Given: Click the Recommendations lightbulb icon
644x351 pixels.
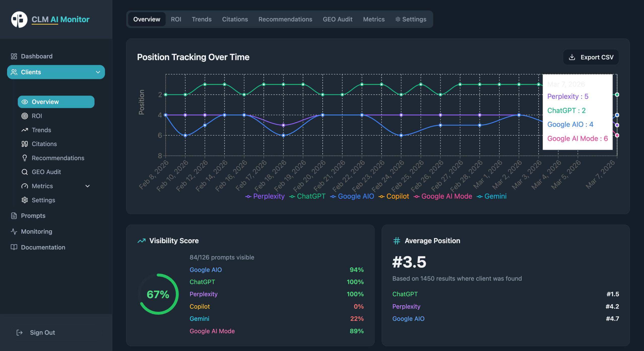Looking at the screenshot, I should [x=24, y=158].
